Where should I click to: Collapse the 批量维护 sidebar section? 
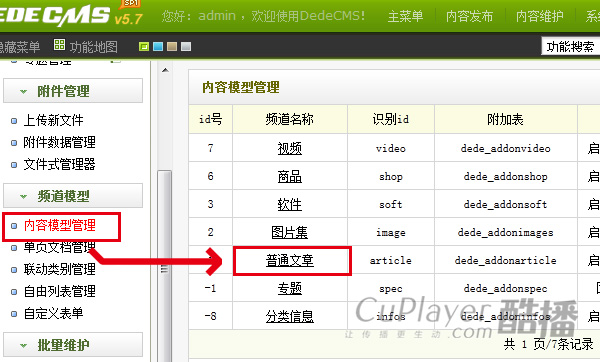click(73, 345)
